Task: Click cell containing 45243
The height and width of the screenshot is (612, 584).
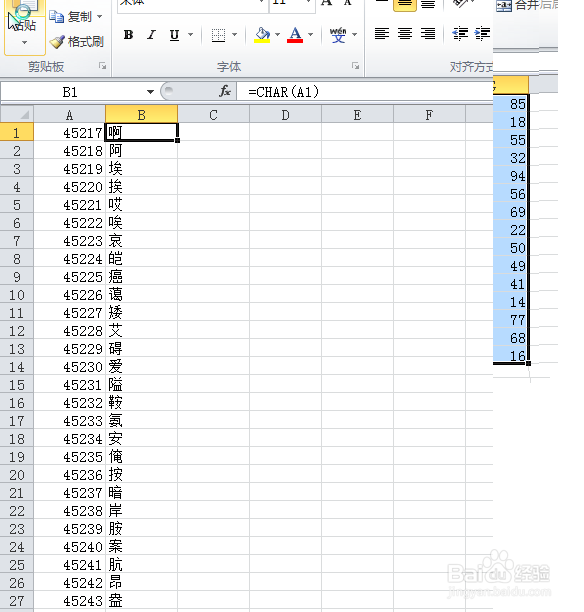Action: (x=69, y=600)
